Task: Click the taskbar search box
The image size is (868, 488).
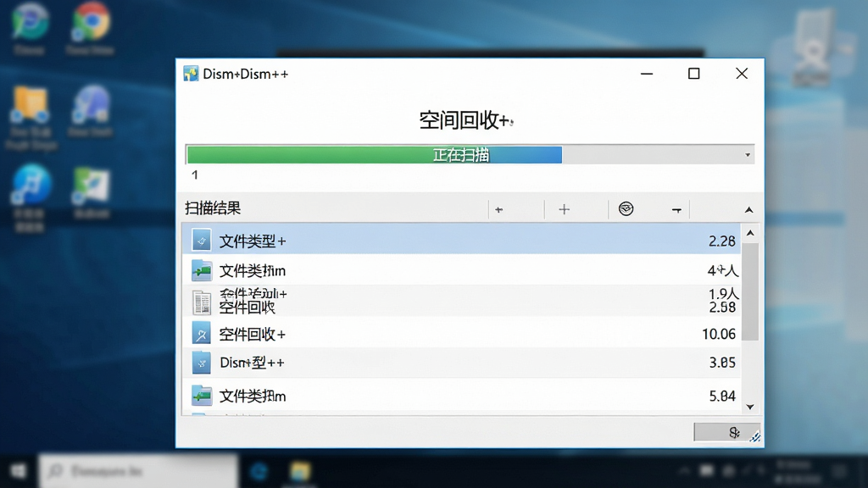Action: [138, 471]
